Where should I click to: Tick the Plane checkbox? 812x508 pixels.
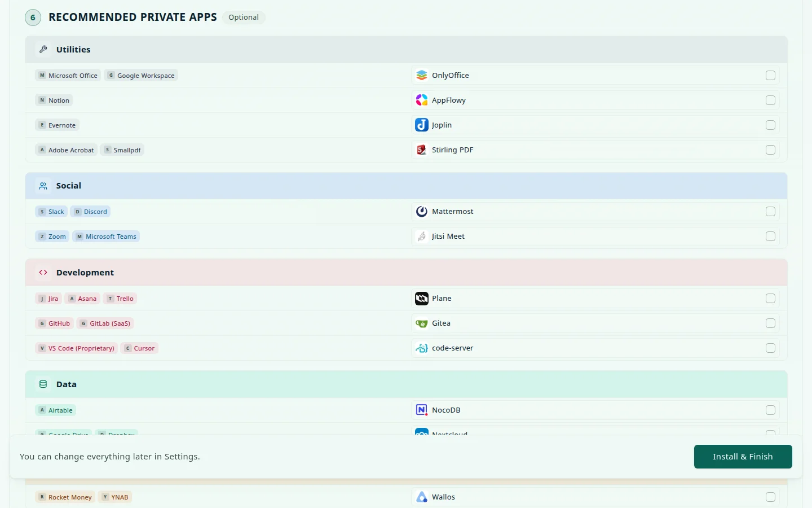tap(770, 298)
